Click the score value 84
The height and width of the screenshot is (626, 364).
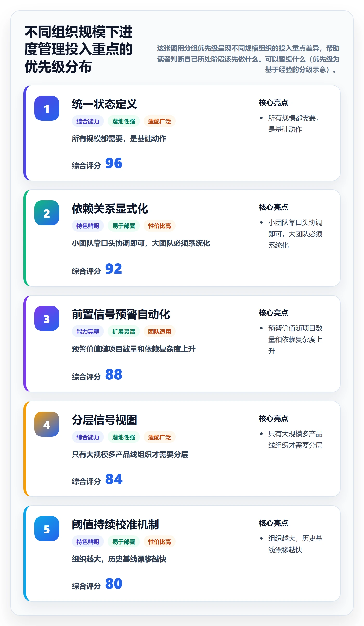point(114,479)
